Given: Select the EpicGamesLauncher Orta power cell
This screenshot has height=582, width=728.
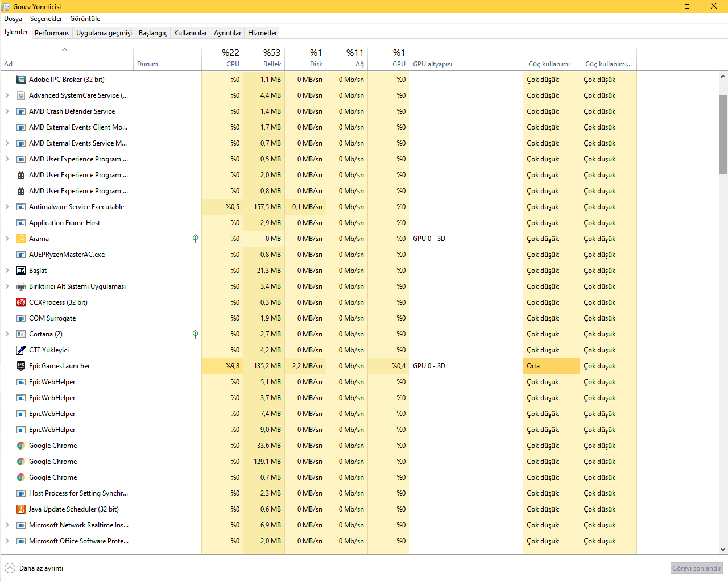Looking at the screenshot, I should pos(551,366).
